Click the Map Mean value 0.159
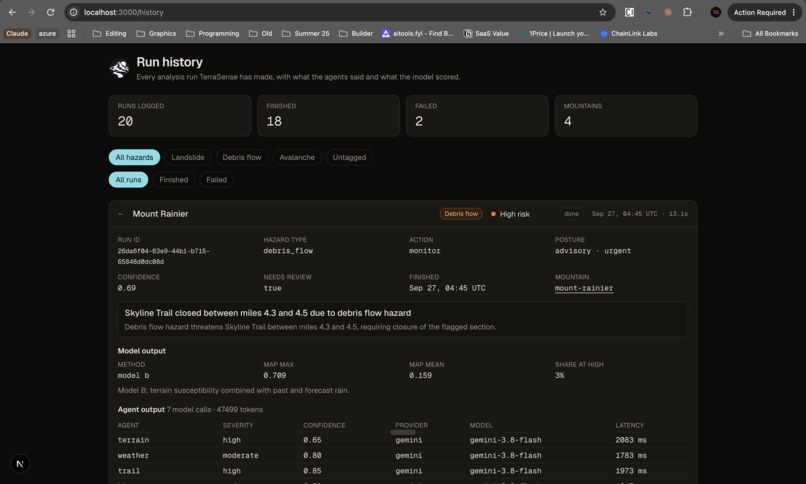This screenshot has height=484, width=806. tap(420, 376)
